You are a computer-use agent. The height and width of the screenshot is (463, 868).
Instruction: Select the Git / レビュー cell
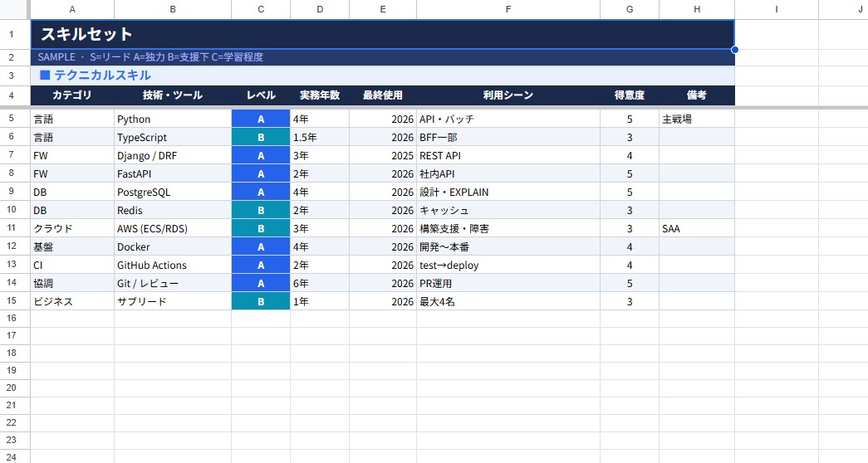pyautogui.click(x=173, y=283)
